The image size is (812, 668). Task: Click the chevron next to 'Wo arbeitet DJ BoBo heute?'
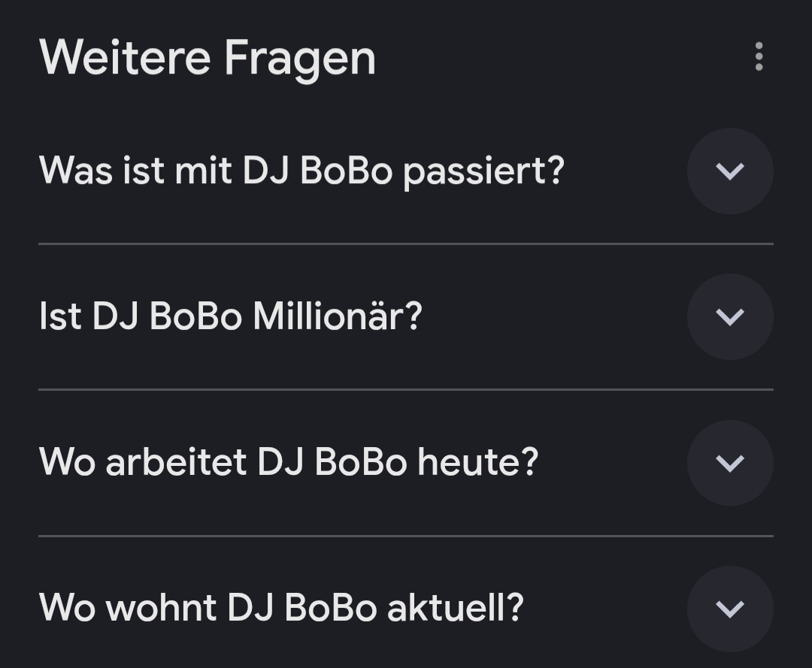730,463
